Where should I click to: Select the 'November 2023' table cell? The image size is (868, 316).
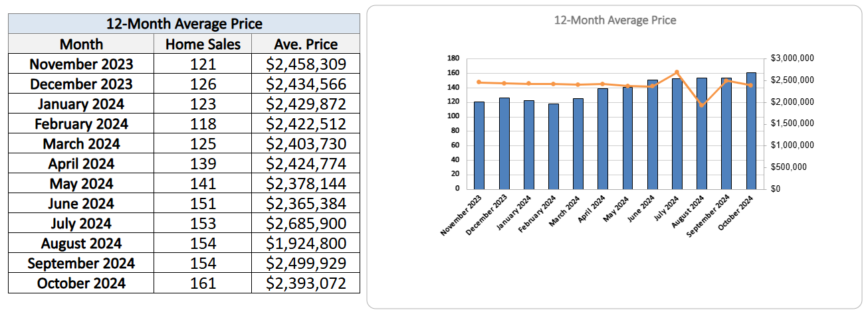(81, 64)
